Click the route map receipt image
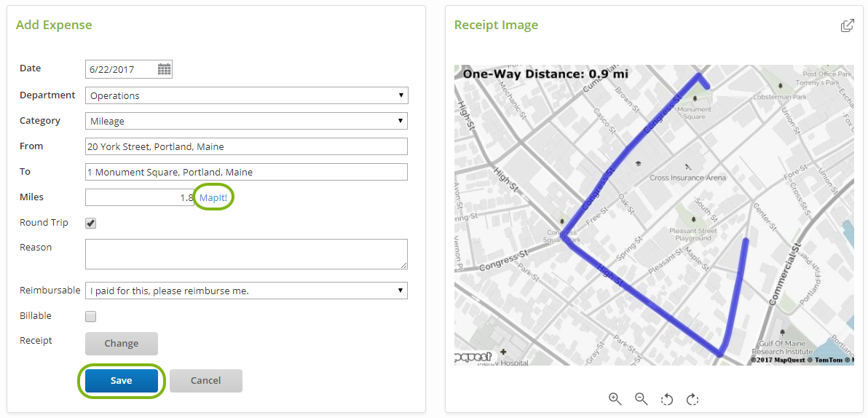The image size is (868, 418). tap(653, 215)
